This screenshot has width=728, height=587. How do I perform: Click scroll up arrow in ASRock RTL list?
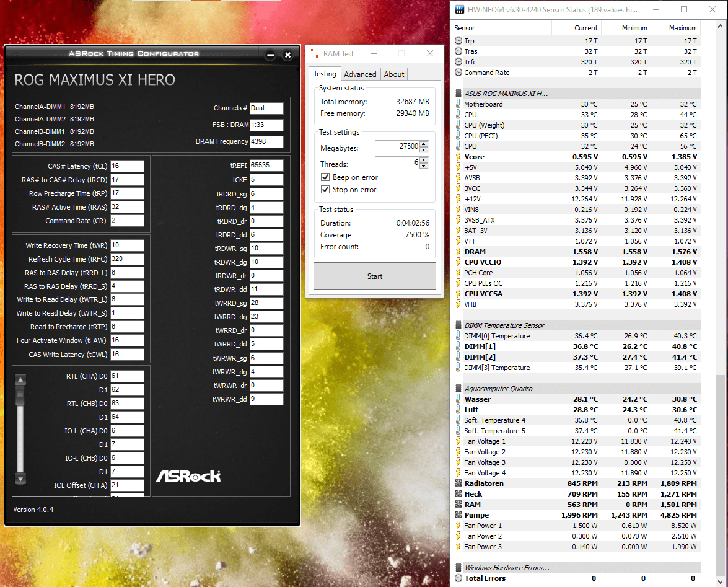[x=20, y=379]
